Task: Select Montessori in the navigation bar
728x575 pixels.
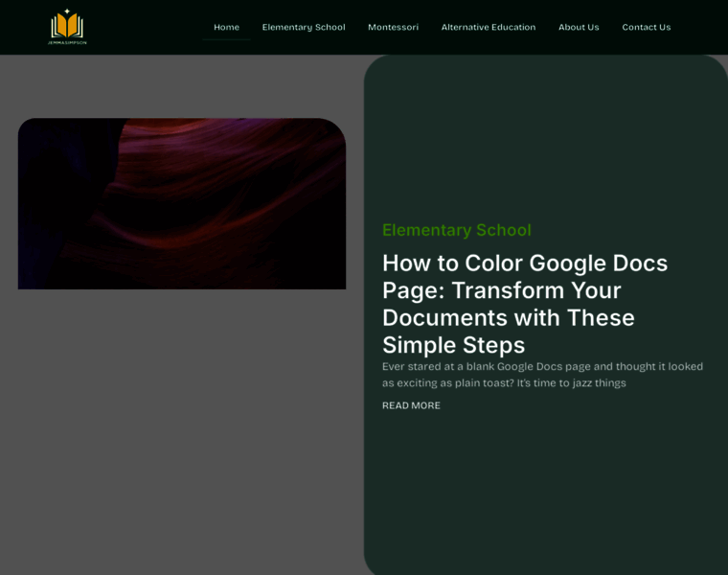Action: pos(393,27)
